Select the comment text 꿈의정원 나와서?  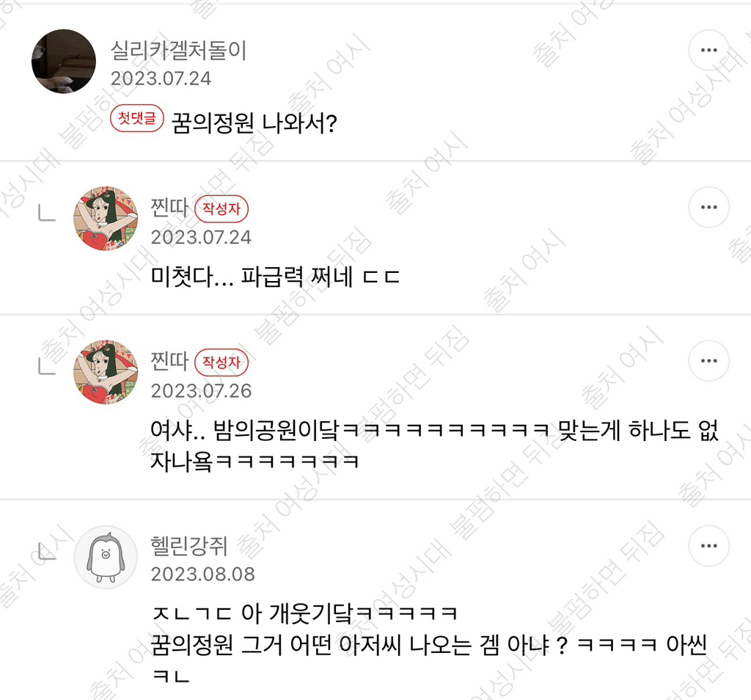[x=254, y=123]
